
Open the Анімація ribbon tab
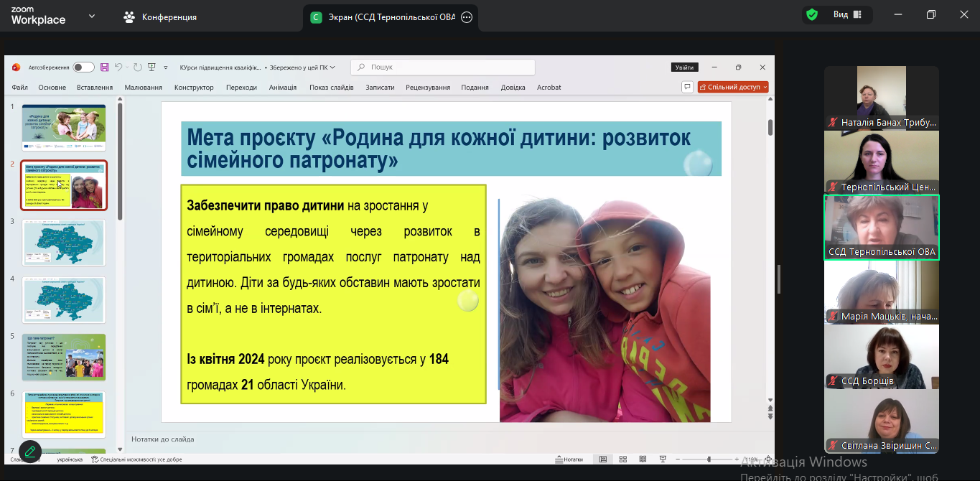(x=282, y=88)
